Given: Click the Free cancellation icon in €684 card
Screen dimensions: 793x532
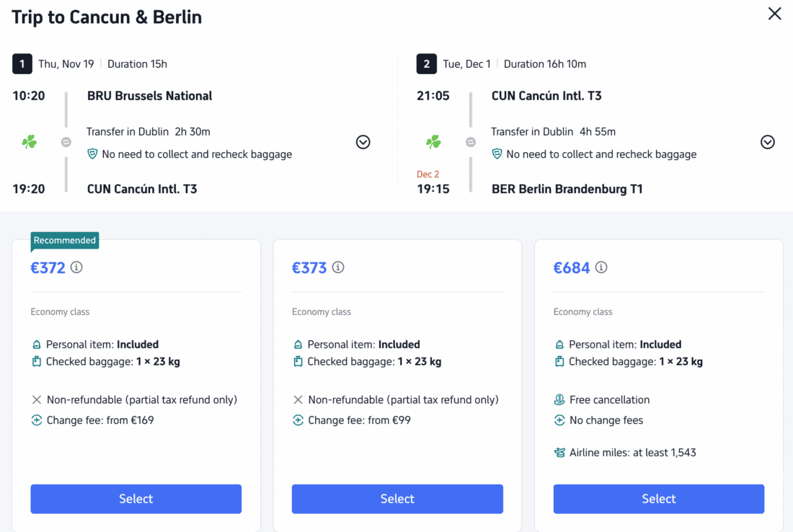Looking at the screenshot, I should pyautogui.click(x=559, y=399).
